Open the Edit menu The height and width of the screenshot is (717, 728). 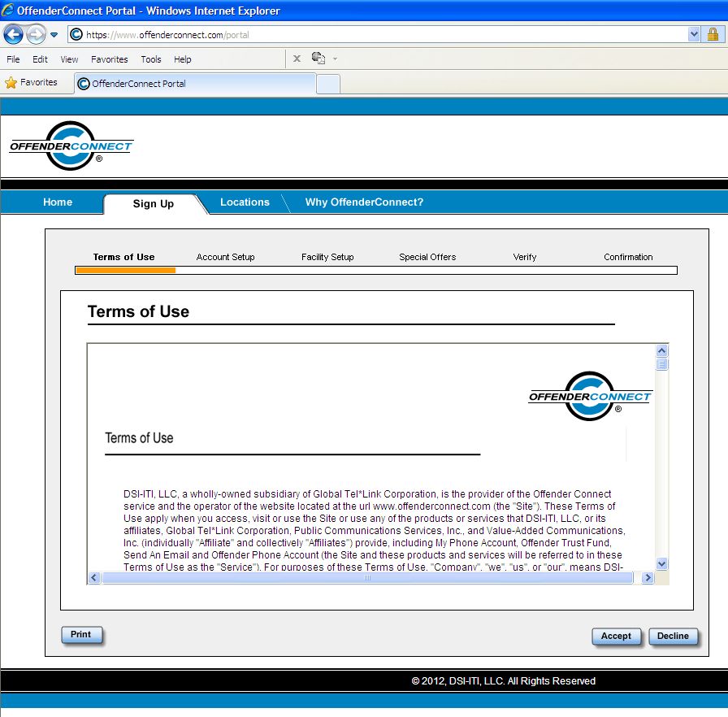[x=40, y=59]
